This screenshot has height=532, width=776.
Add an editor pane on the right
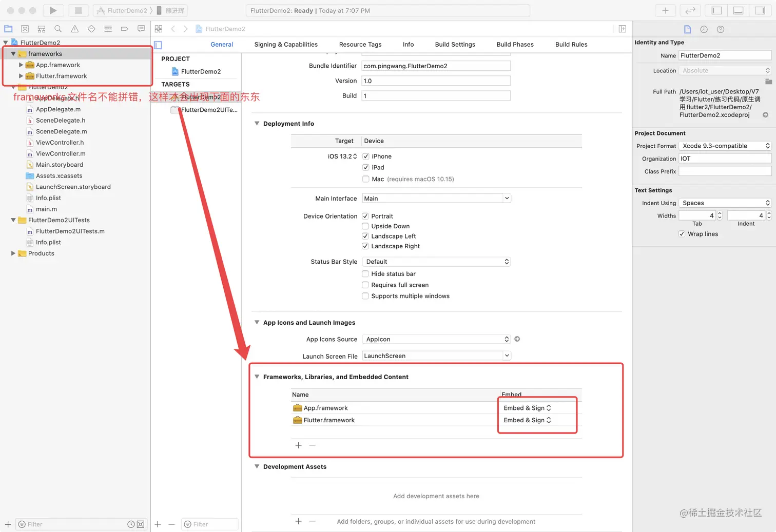(x=623, y=29)
